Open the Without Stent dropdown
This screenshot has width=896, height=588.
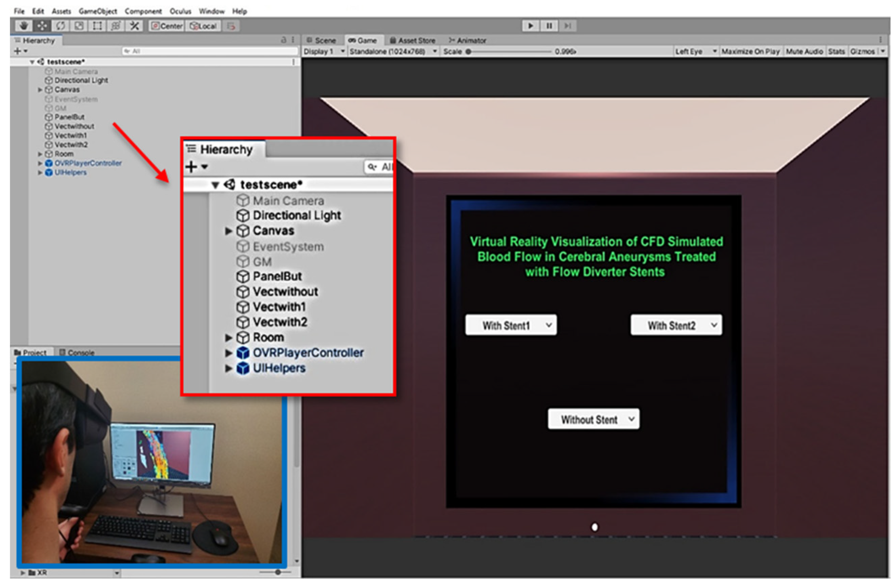click(x=593, y=419)
